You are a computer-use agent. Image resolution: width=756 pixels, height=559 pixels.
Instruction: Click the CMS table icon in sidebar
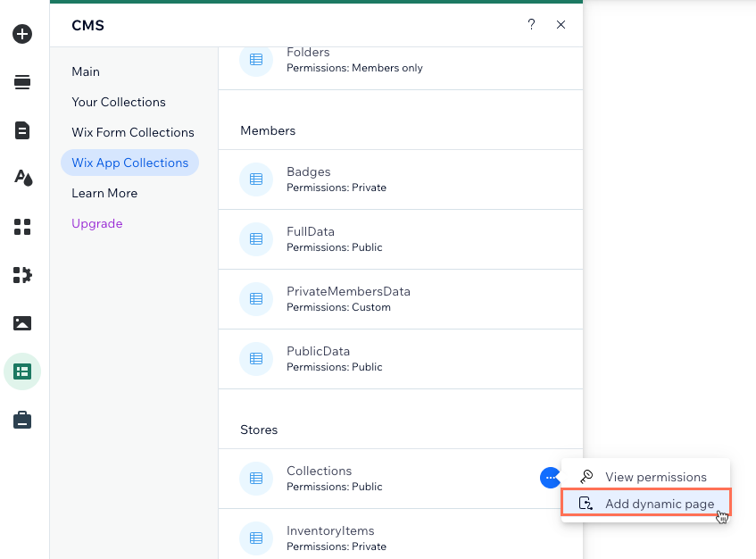coord(22,371)
